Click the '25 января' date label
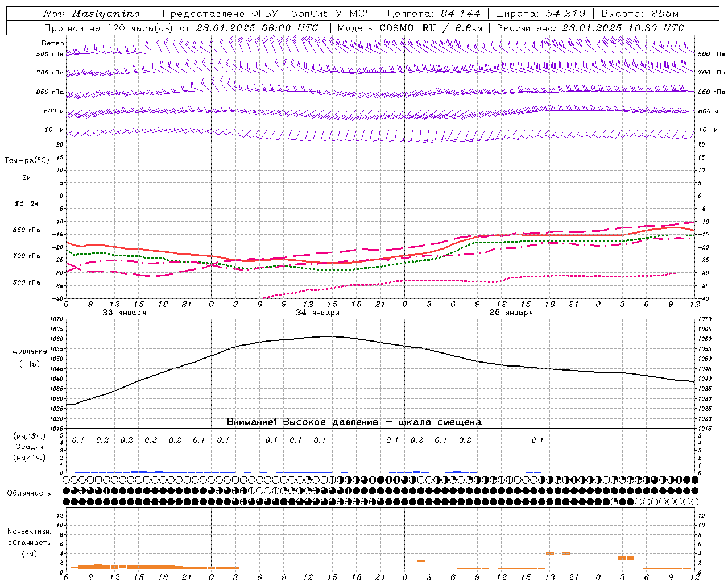This screenshot has width=728, height=582. click(x=511, y=313)
